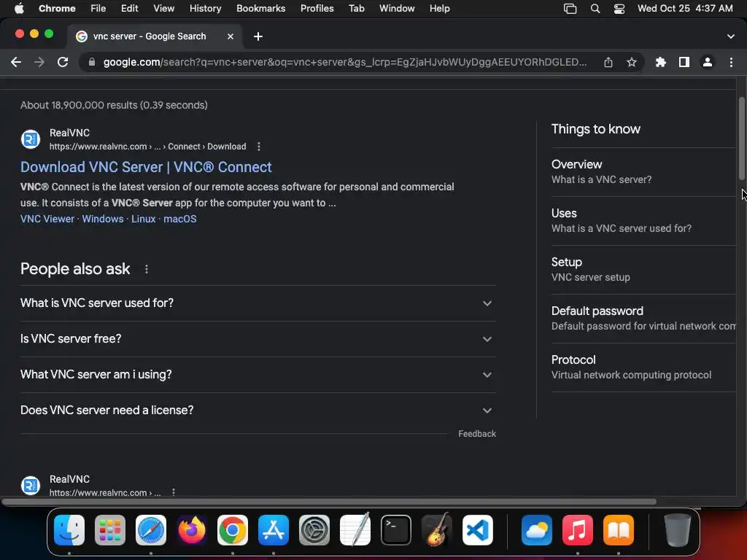This screenshot has width=747, height=560.
Task: Open the tab search chevron
Action: click(x=731, y=36)
